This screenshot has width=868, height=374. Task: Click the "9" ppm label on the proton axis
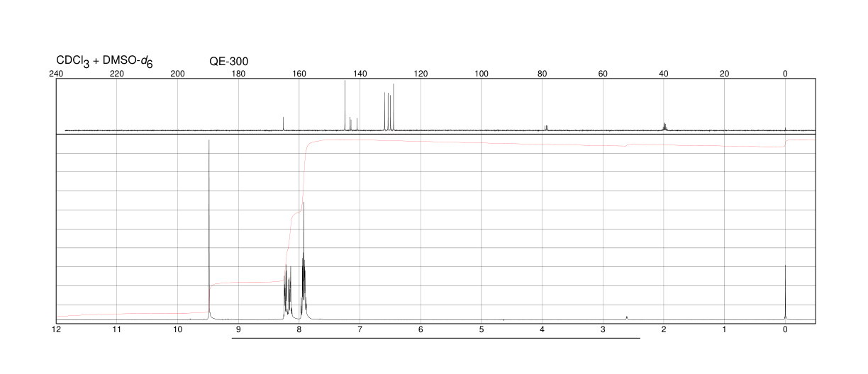point(238,330)
